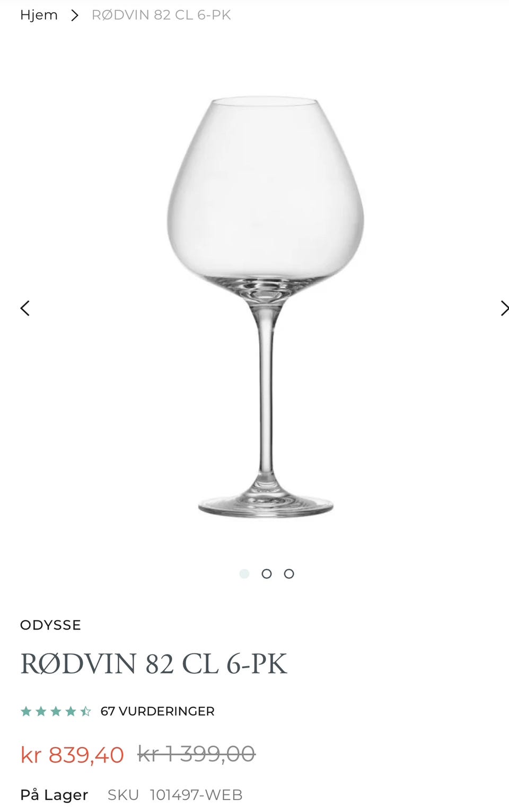
Task: Click the SKU 101497-WEB text
Action: tap(175, 794)
